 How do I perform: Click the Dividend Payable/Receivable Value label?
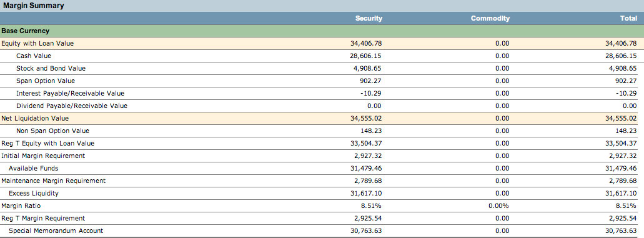(72, 106)
